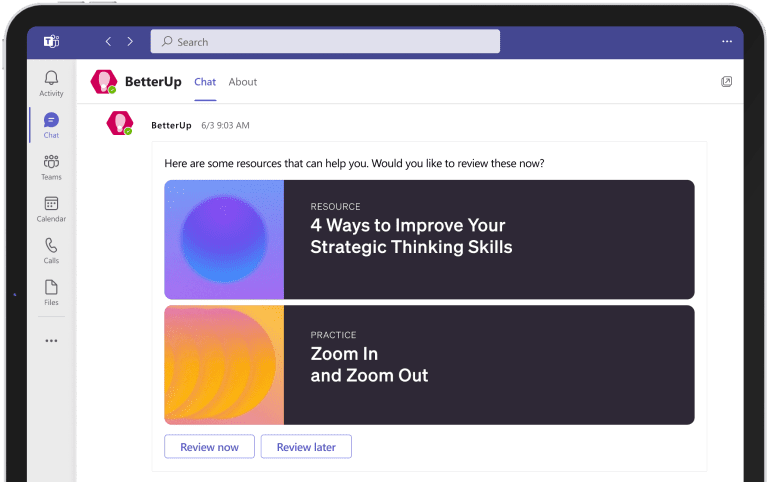Click the Microsoft Teams logo

(51, 42)
